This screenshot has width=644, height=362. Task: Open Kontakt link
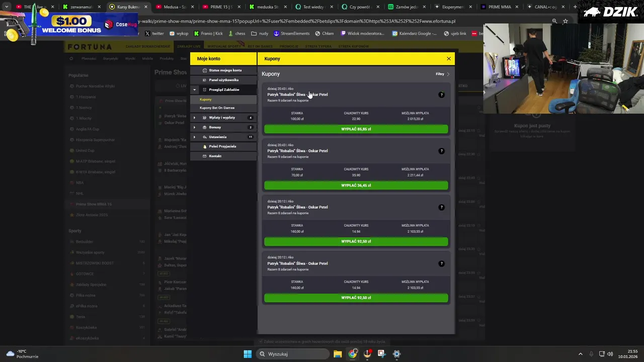(x=215, y=156)
